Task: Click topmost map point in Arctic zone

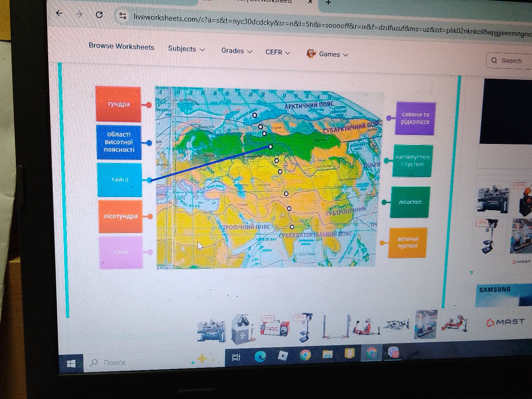Action: pos(254,115)
